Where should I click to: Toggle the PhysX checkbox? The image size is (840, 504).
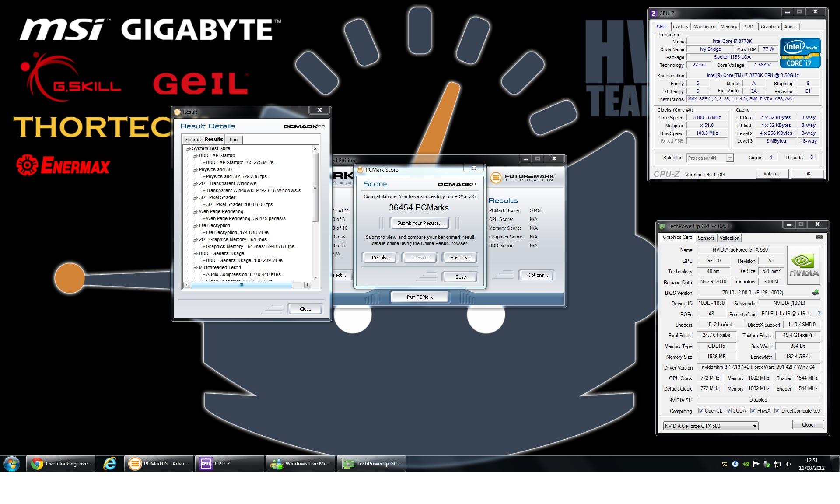[753, 411]
